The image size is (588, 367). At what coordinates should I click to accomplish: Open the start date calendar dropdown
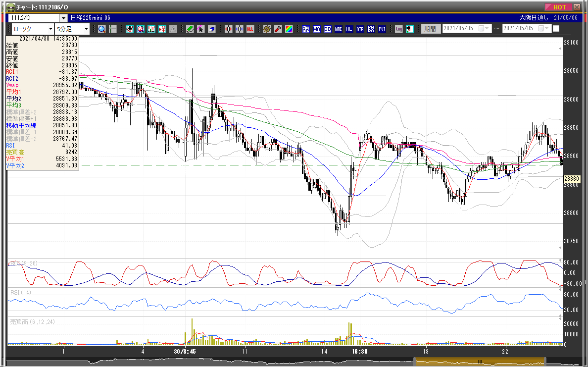(487, 29)
